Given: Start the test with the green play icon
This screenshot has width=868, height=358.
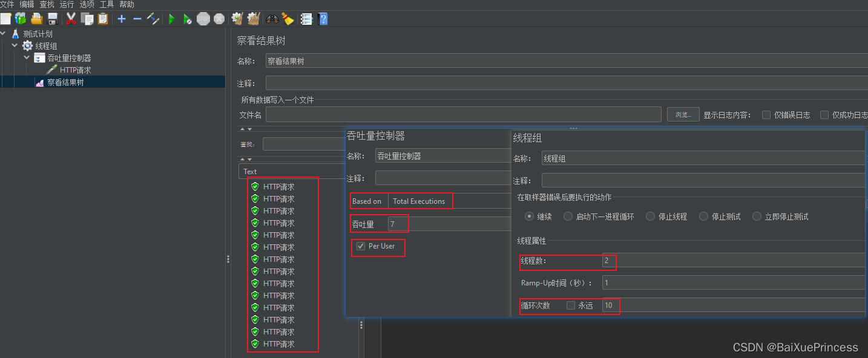Looking at the screenshot, I should click(171, 19).
